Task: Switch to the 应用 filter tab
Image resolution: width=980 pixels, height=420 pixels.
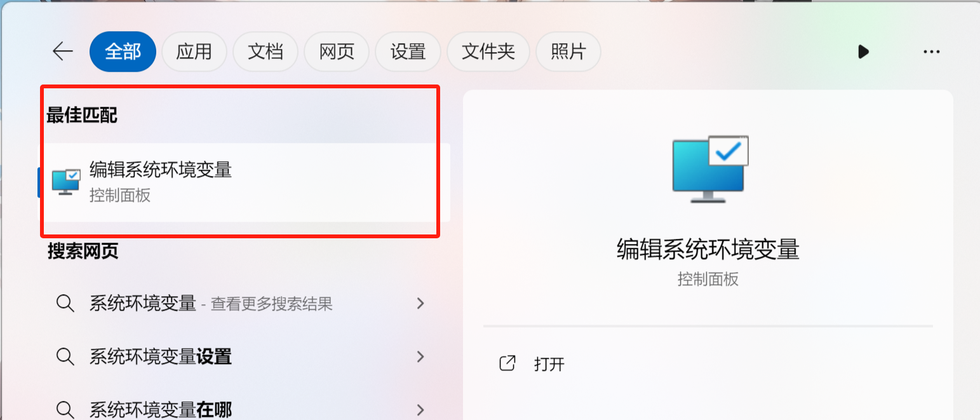Action: point(194,51)
